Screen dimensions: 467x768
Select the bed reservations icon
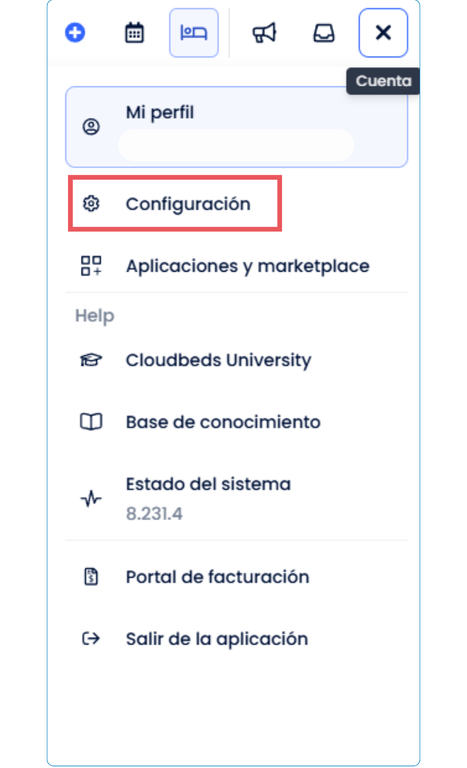pos(194,33)
